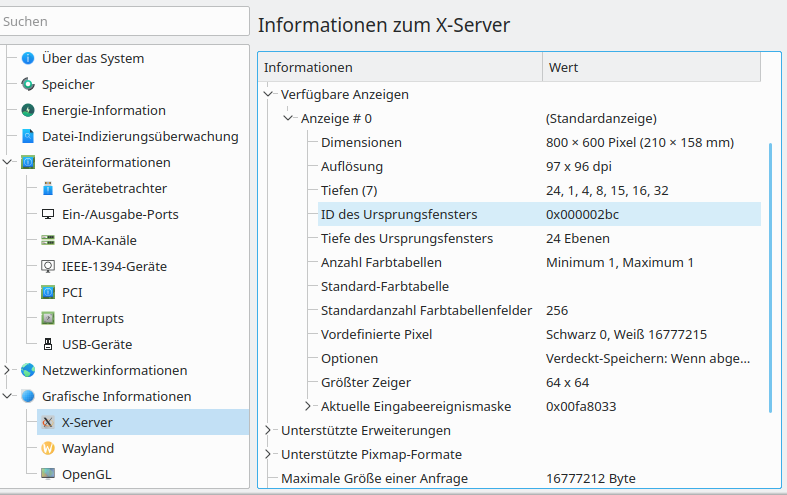Select the OpenGL module
This screenshot has height=495, width=787.
coord(87,474)
